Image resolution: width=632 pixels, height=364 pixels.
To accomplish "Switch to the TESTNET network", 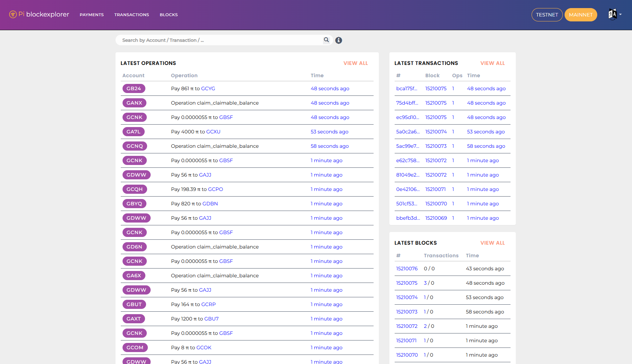I will [547, 15].
